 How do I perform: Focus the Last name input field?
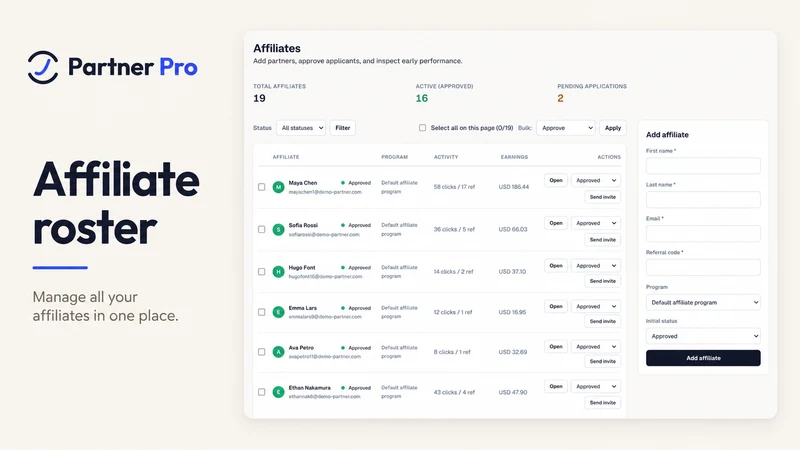703,199
